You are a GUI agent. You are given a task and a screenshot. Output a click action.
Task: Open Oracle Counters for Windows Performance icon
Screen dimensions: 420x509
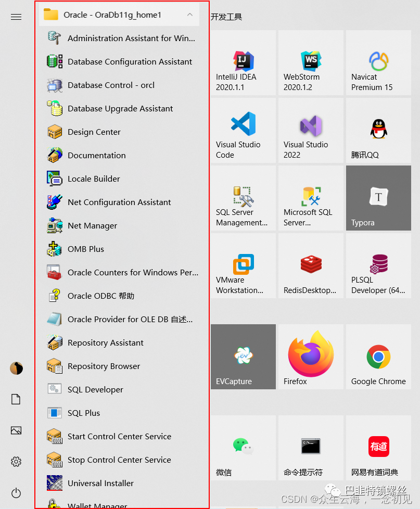[x=55, y=272]
